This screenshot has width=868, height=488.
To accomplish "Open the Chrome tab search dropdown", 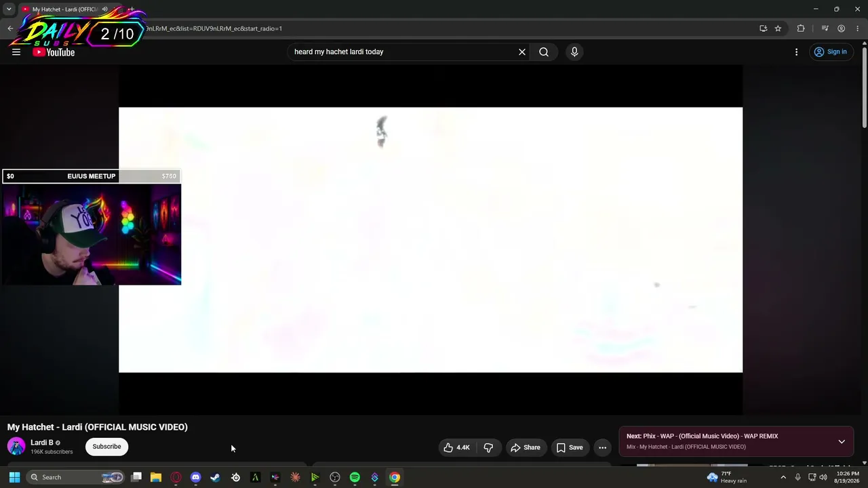I will [9, 9].
